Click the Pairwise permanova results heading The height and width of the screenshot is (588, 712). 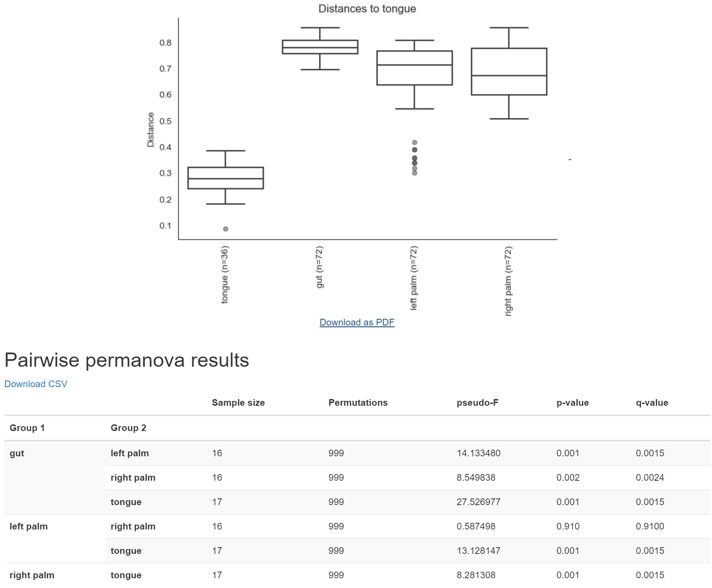click(x=127, y=360)
